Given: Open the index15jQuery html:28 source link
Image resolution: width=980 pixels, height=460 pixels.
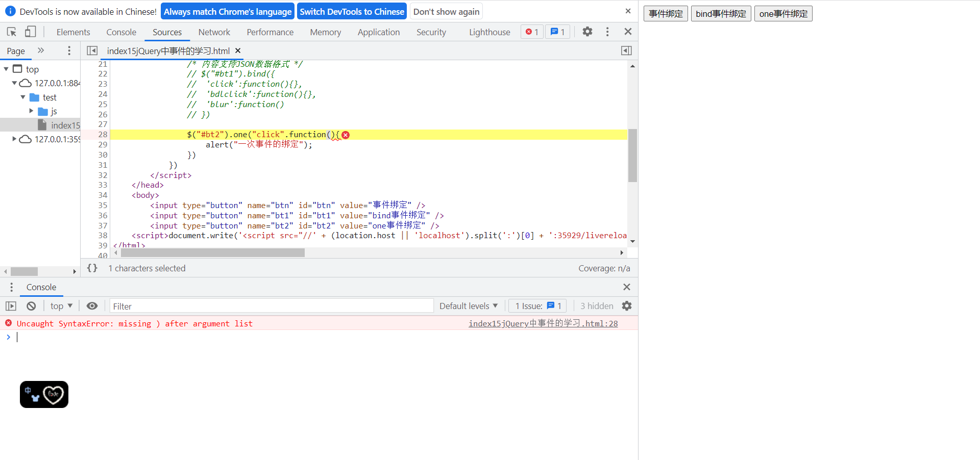Looking at the screenshot, I should click(543, 323).
